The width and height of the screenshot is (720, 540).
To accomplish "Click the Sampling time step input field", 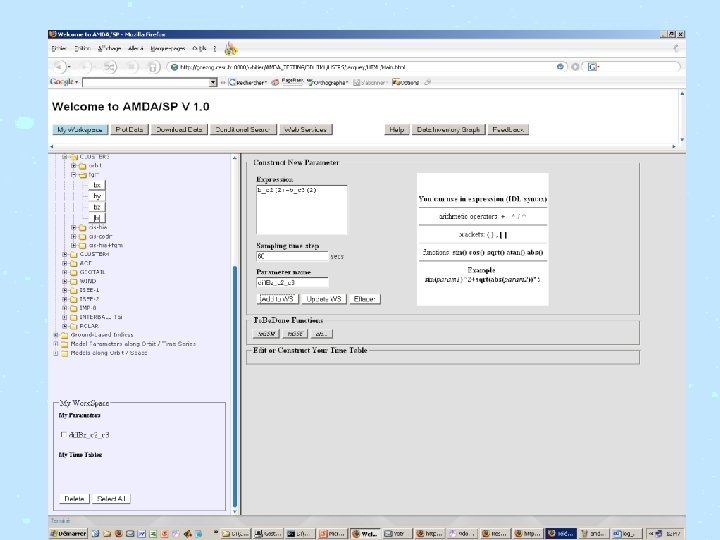I will 292,256.
